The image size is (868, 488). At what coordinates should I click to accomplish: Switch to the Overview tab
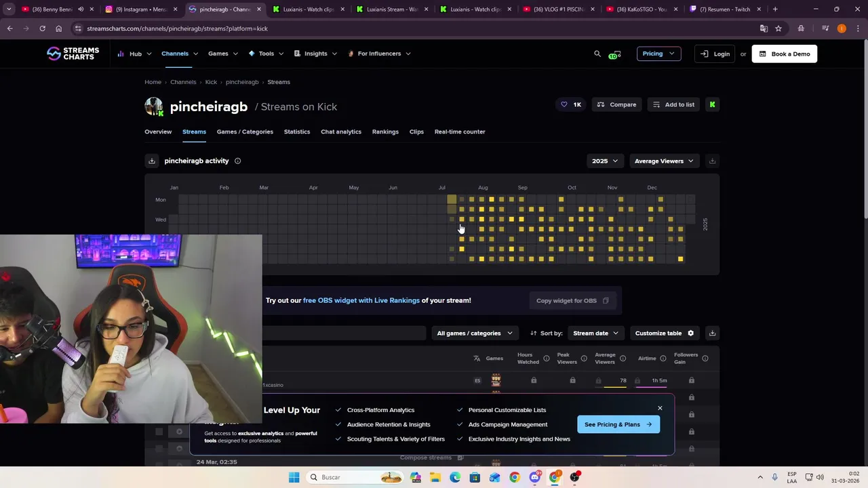tap(158, 131)
